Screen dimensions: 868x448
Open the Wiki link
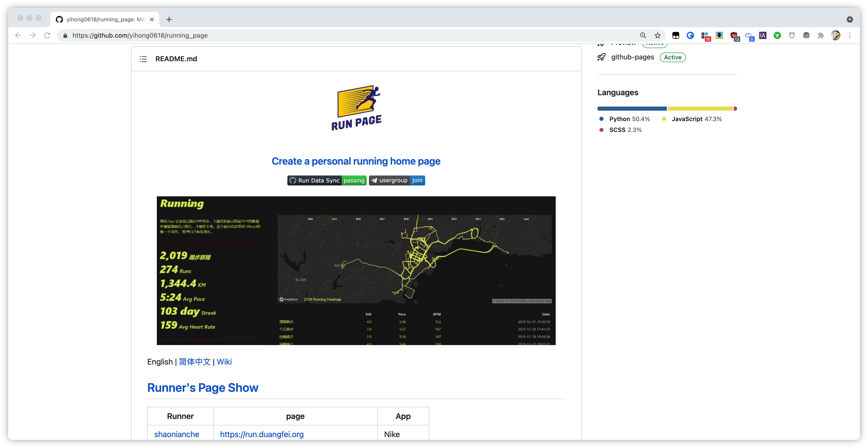[x=224, y=362]
